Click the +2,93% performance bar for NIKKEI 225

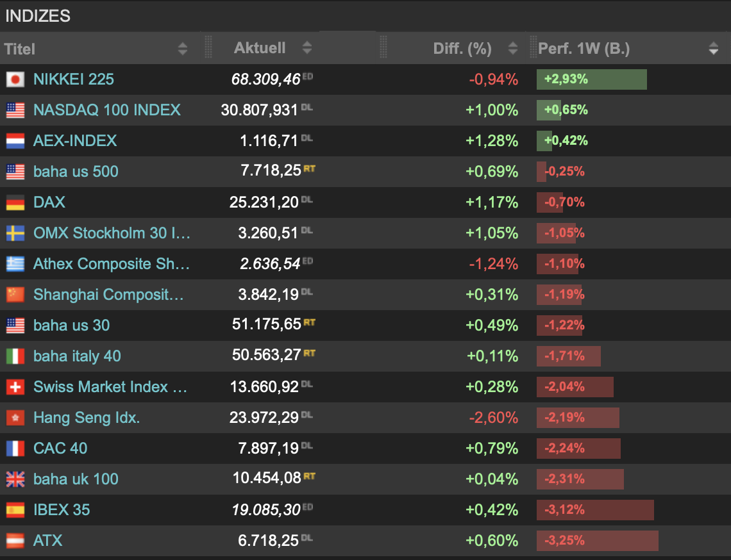pyautogui.click(x=592, y=79)
